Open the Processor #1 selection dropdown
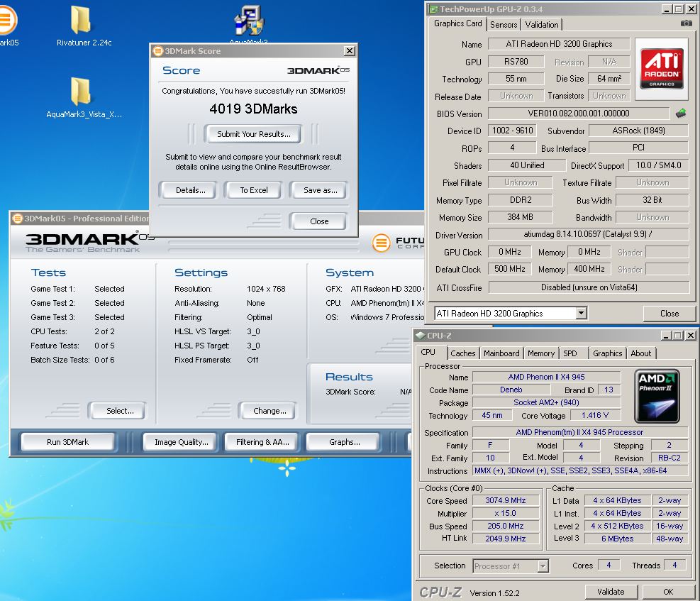Screen dimensions: 700x601 click(543, 566)
